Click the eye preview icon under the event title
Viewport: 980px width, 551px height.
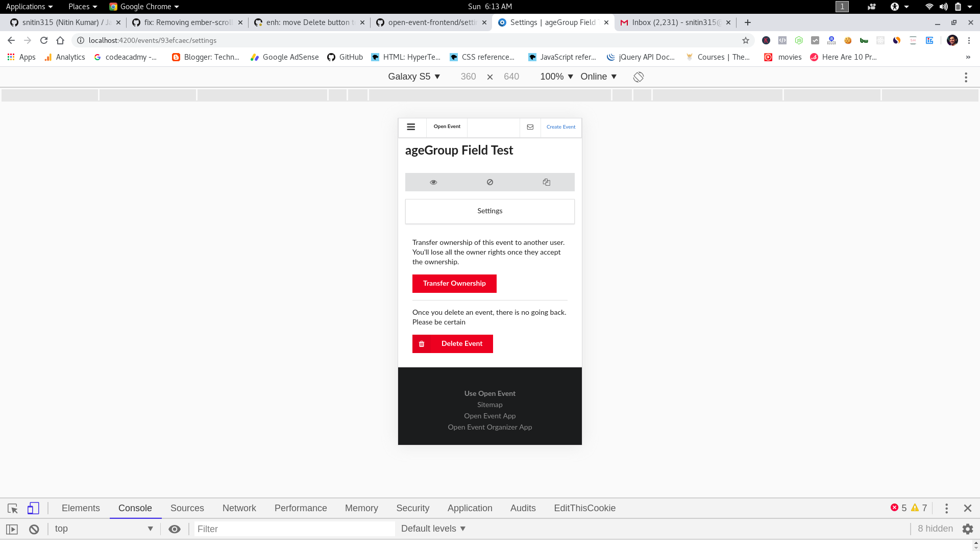click(433, 182)
